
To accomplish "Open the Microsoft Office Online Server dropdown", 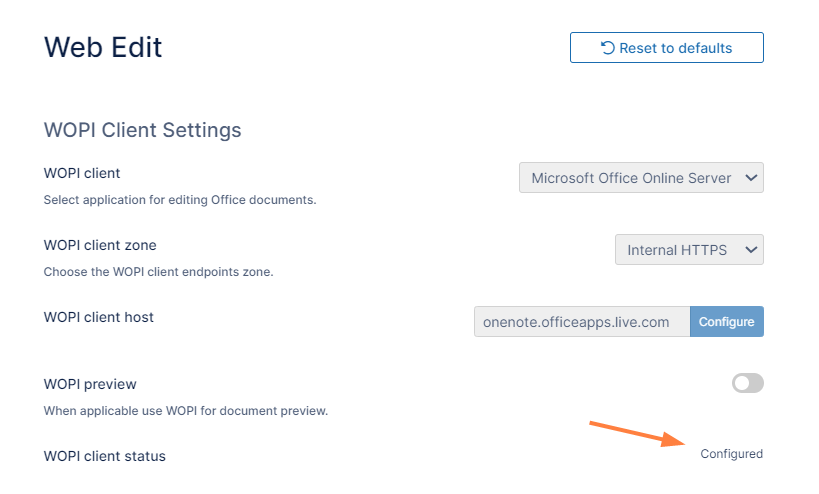I will click(x=630, y=178).
